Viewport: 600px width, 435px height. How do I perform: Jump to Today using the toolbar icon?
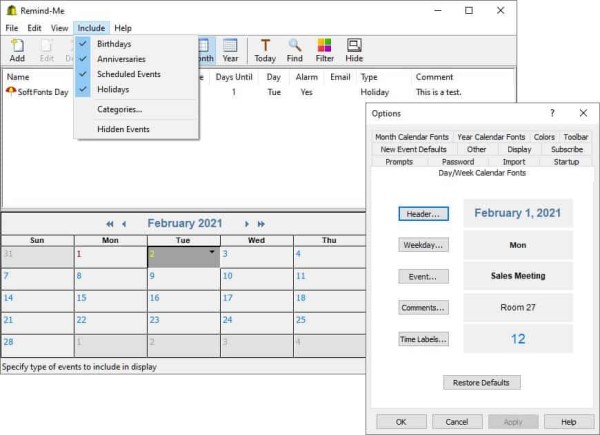pos(265,50)
